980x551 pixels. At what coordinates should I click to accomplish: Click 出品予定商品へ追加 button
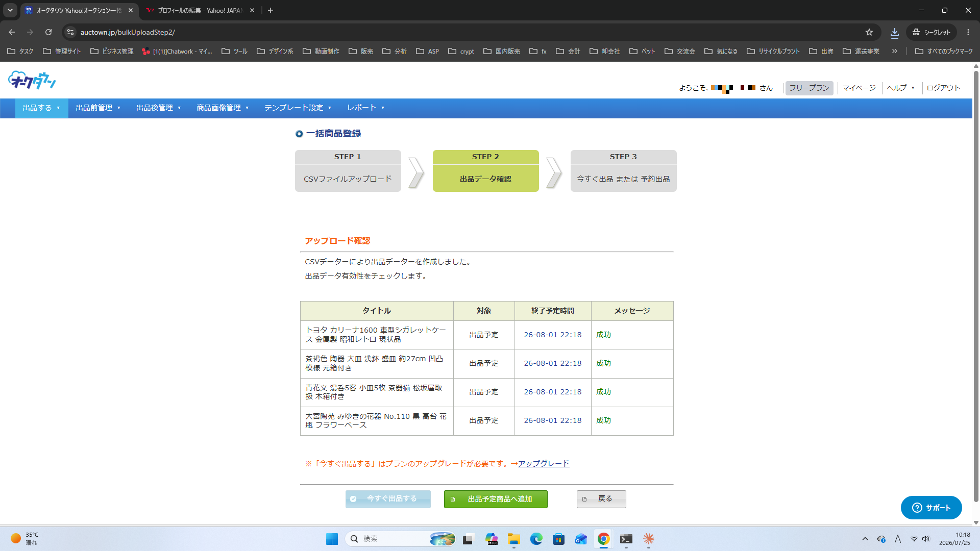(x=496, y=499)
